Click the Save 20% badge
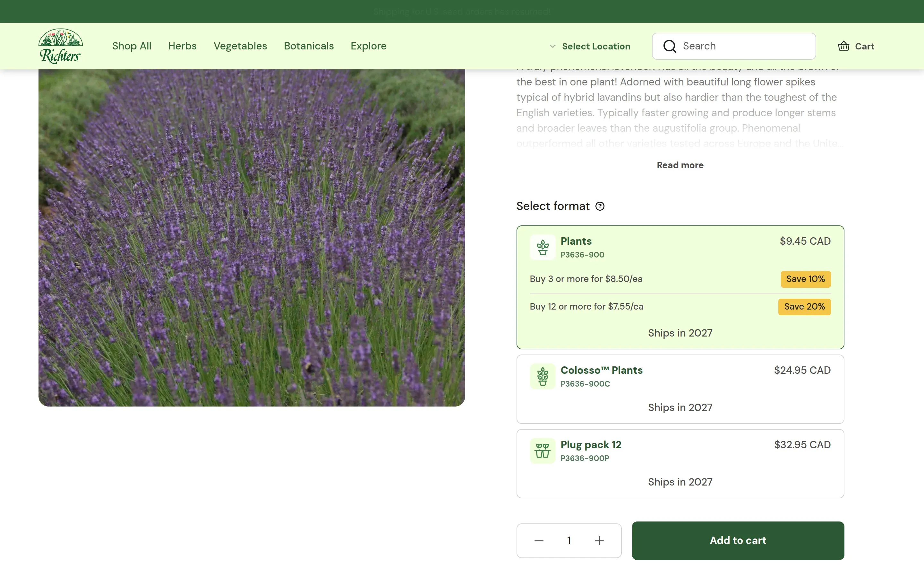 [805, 307]
